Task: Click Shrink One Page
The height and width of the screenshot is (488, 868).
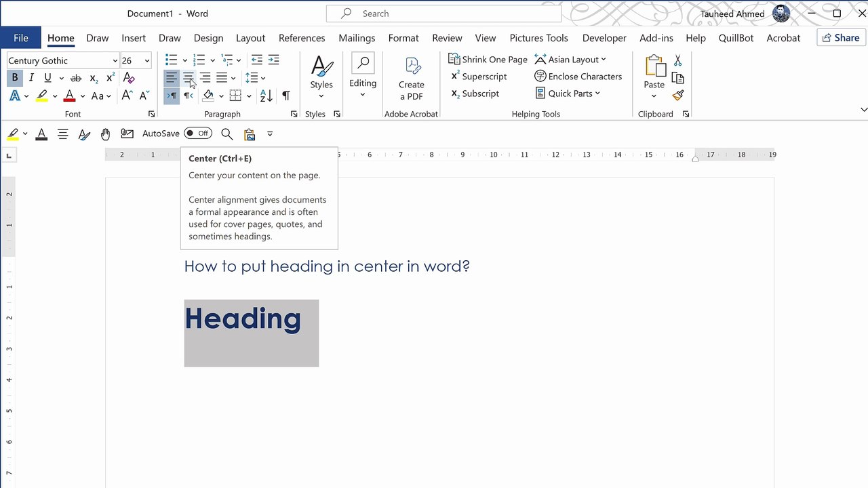Action: tap(488, 60)
